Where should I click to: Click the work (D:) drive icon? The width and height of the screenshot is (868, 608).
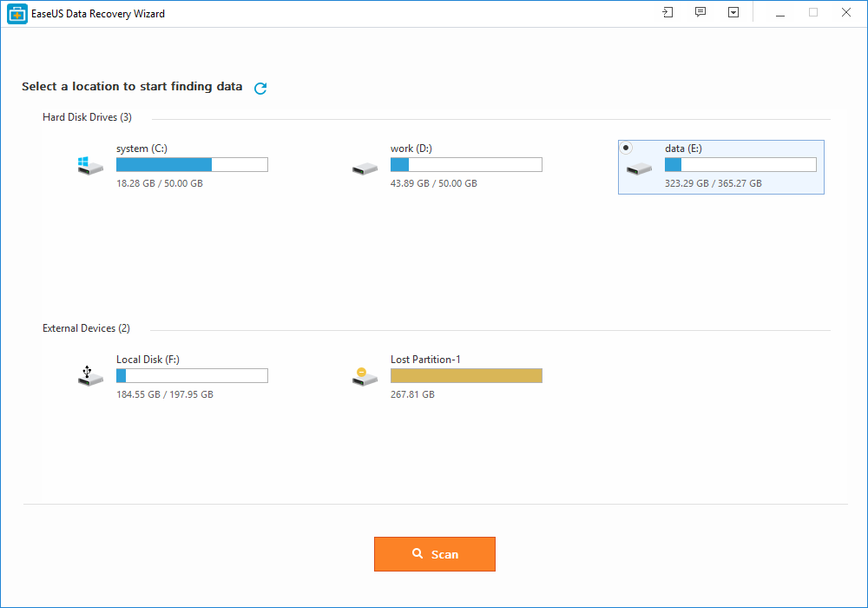point(365,169)
